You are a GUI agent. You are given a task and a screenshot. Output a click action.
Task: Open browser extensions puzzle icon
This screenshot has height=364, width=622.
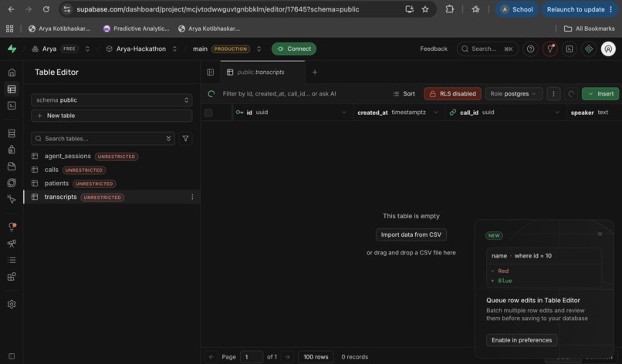click(x=449, y=9)
